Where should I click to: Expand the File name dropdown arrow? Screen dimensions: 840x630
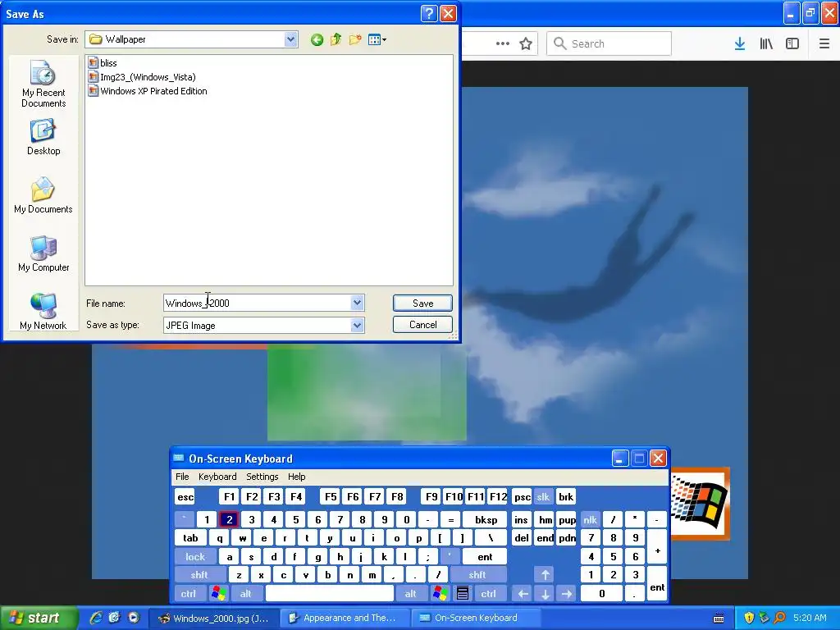point(358,303)
